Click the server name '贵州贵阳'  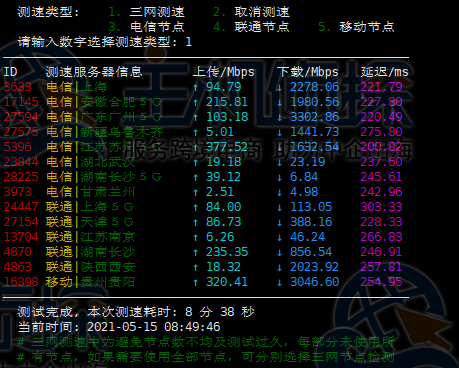(x=108, y=282)
